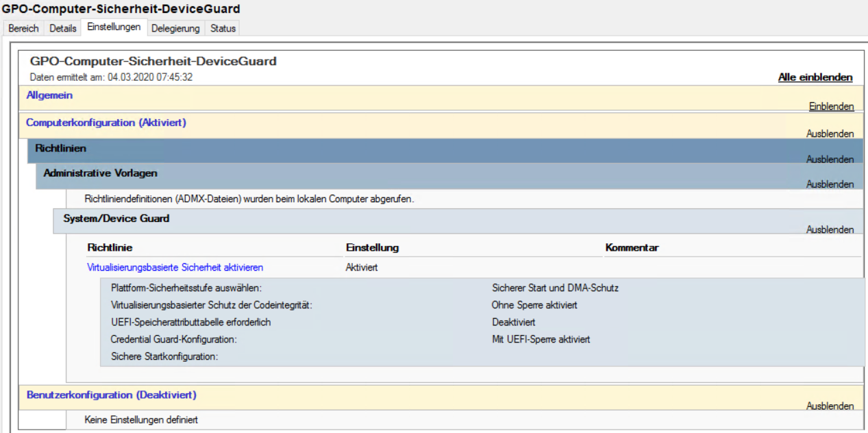Expand Allgemein section via Einblenden

tap(831, 106)
